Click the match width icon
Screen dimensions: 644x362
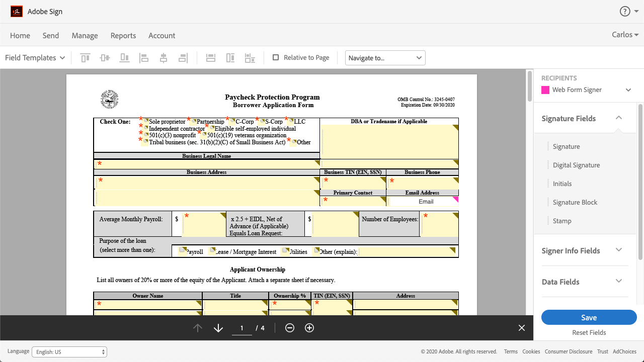point(211,58)
